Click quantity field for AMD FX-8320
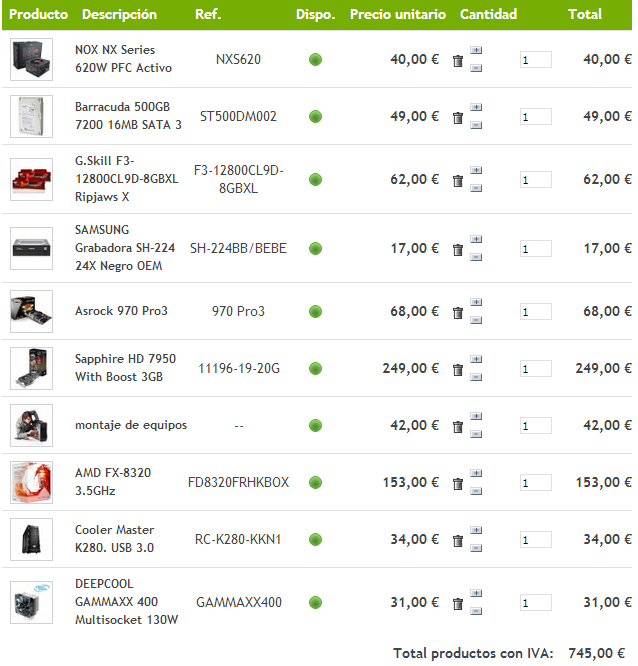The width and height of the screenshot is (638, 666). pos(536,483)
